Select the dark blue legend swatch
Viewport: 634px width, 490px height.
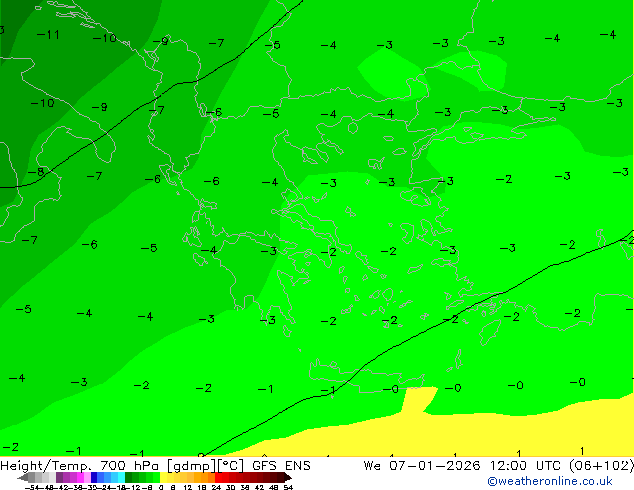tap(94, 477)
